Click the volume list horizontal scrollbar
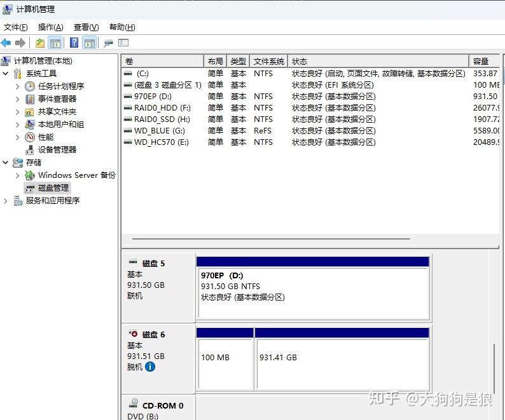Viewport: 505px width, 420px height. [271, 239]
